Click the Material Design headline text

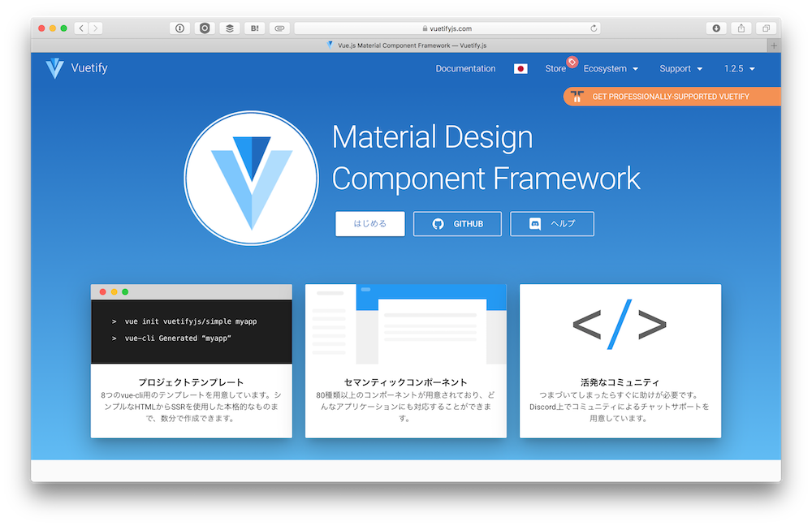[x=433, y=137]
